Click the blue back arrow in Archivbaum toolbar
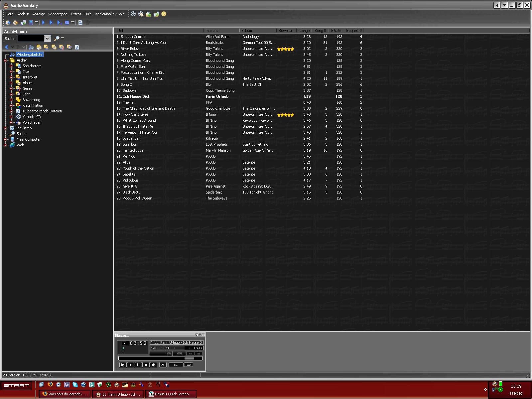This screenshot has height=399, width=532. pyautogui.click(x=6, y=47)
